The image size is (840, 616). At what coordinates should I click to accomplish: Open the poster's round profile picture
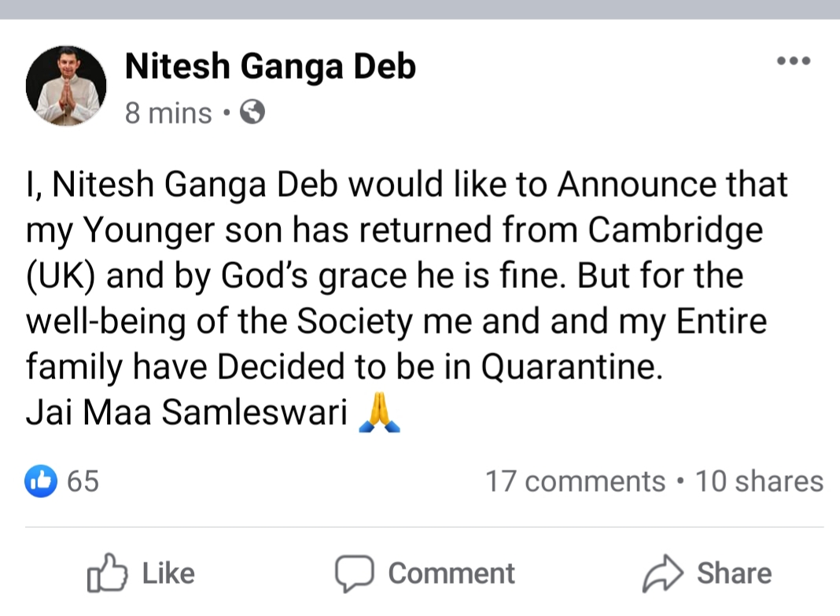[x=67, y=86]
